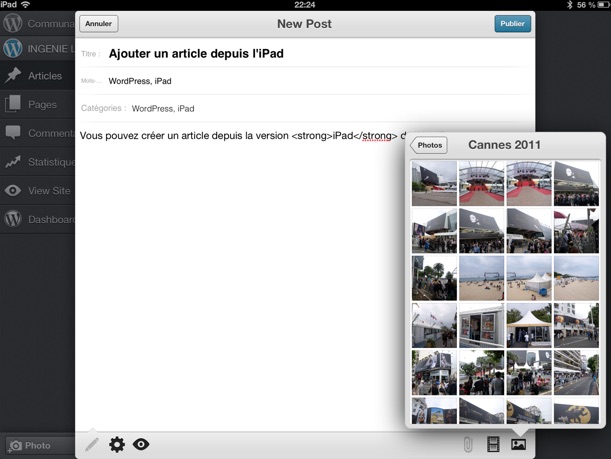Tap the battery indicator icon

[604, 5]
